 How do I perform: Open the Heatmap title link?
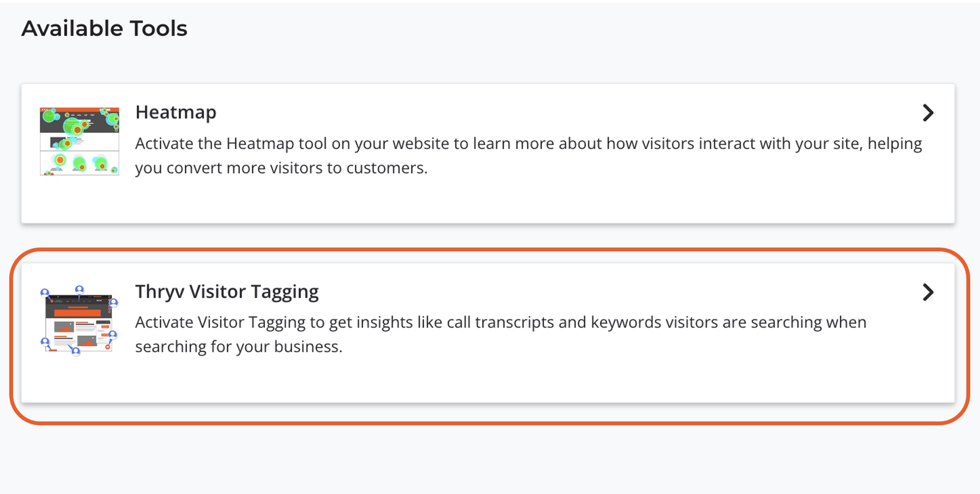(176, 112)
